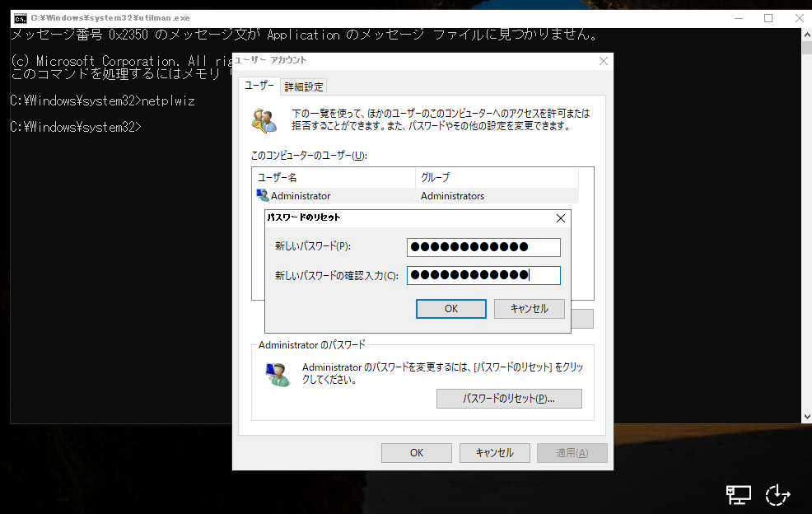
Task: Click the disabled 適用(A) button
Action: tap(572, 453)
